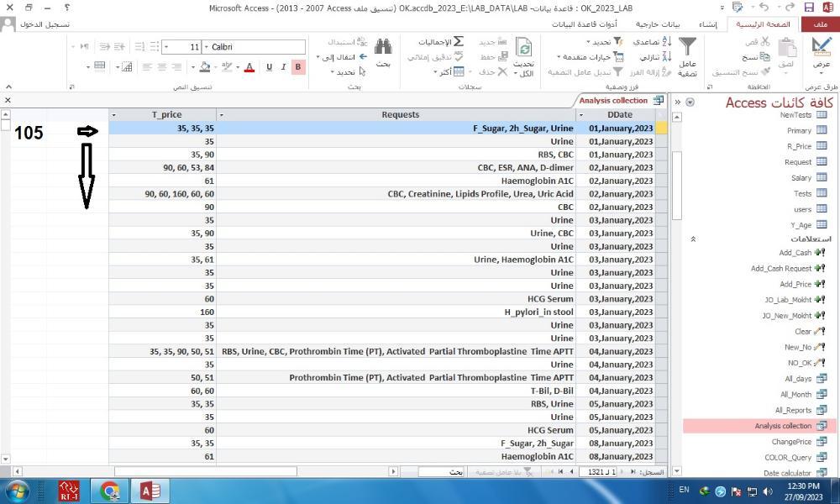Click cell CBC, ESR, ANA, D-dimer
The height and width of the screenshot is (504, 840).
(x=396, y=168)
